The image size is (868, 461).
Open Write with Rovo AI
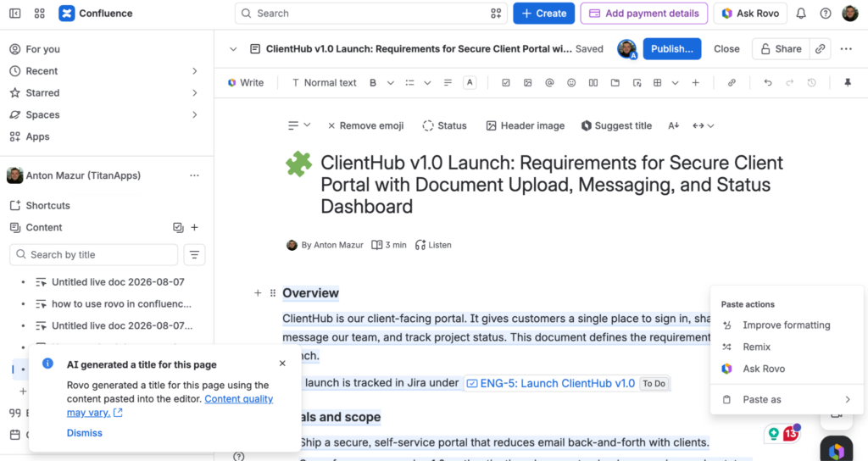click(245, 82)
